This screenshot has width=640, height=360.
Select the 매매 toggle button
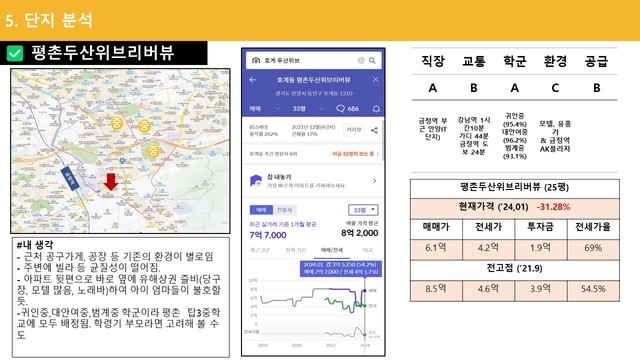(261, 210)
